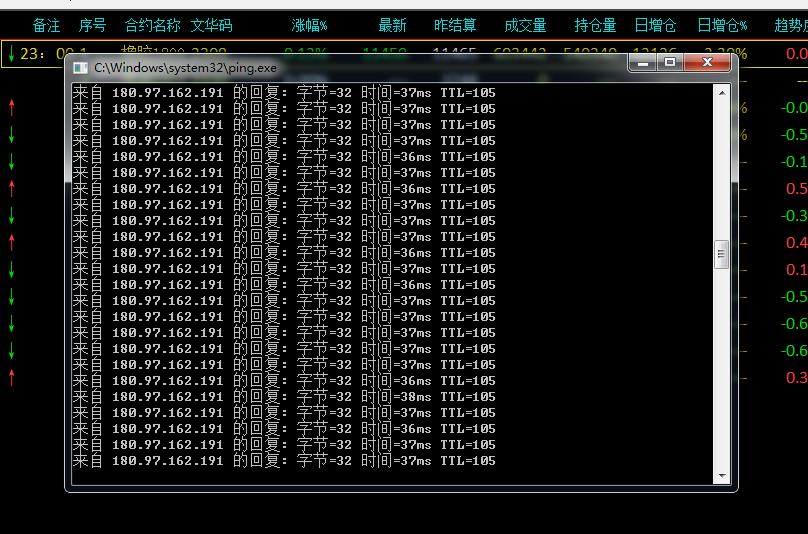The image size is (808, 534).
Task: Select the 文华码 column header
Action: [211, 25]
